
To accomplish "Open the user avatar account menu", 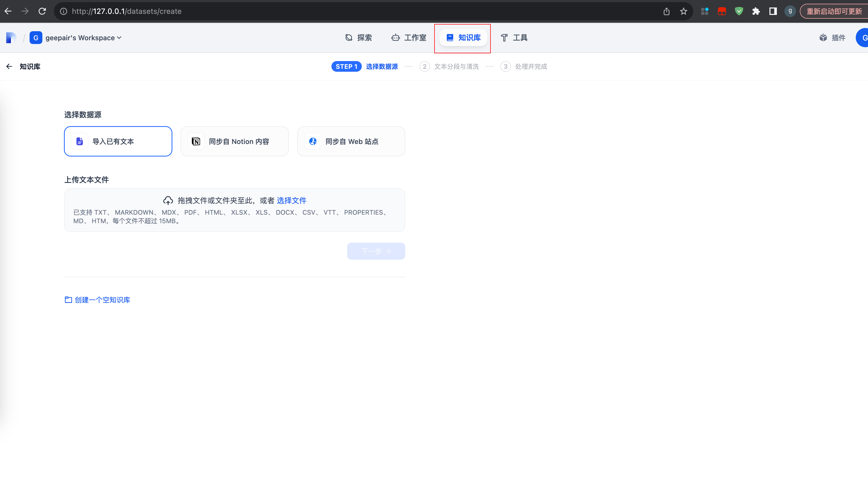I will point(863,38).
